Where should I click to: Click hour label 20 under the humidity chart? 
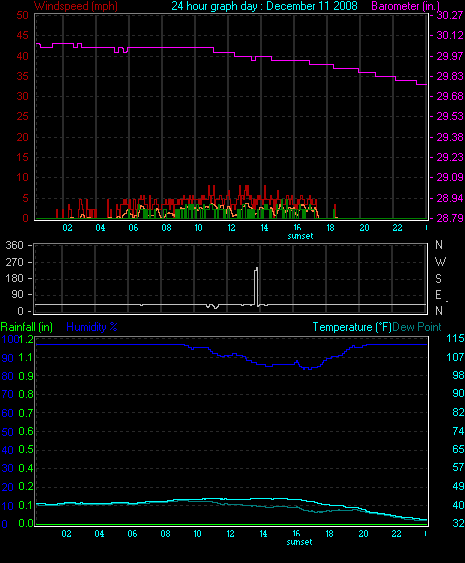(x=363, y=534)
